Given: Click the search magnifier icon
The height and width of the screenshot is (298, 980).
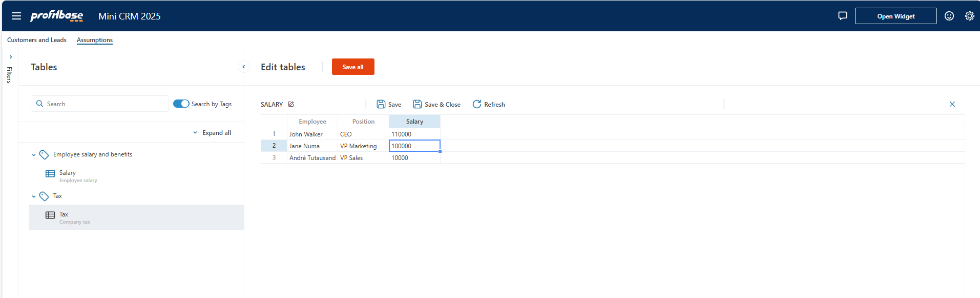Looking at the screenshot, I should [39, 104].
